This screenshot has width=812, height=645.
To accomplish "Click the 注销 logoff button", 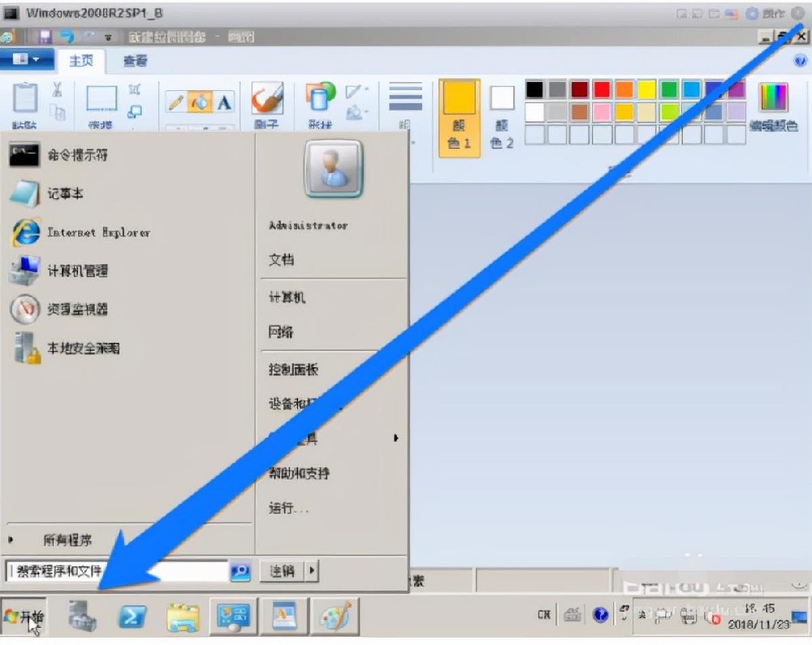I will [282, 571].
